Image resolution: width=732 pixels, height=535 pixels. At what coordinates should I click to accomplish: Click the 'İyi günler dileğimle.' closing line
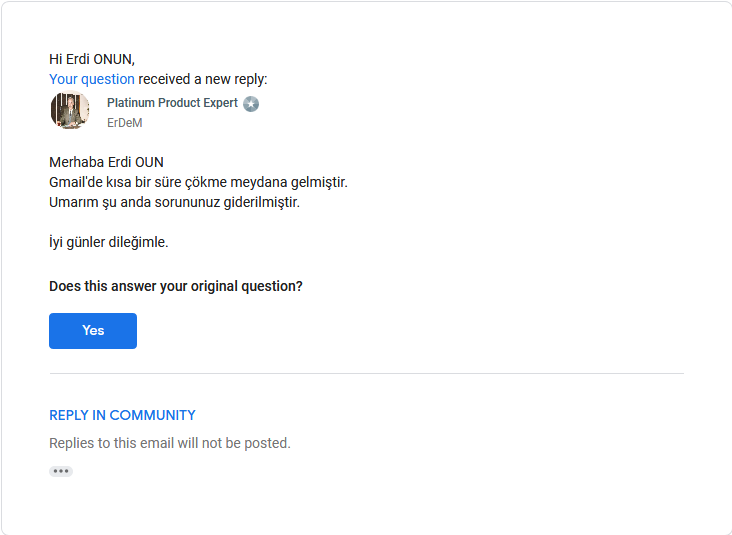109,242
